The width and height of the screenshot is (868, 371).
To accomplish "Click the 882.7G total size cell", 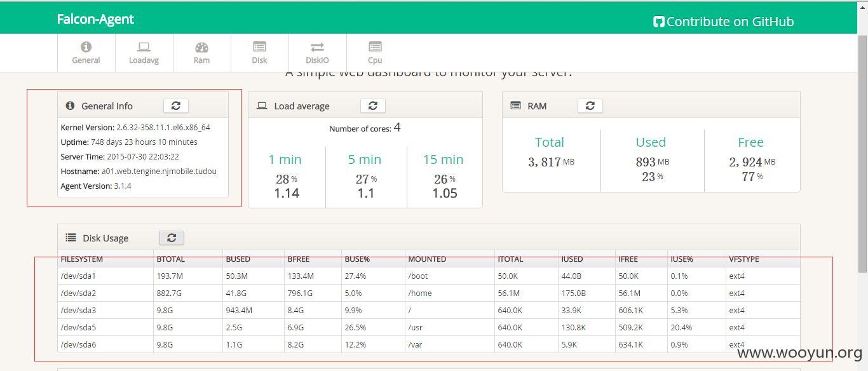I will tap(188, 293).
